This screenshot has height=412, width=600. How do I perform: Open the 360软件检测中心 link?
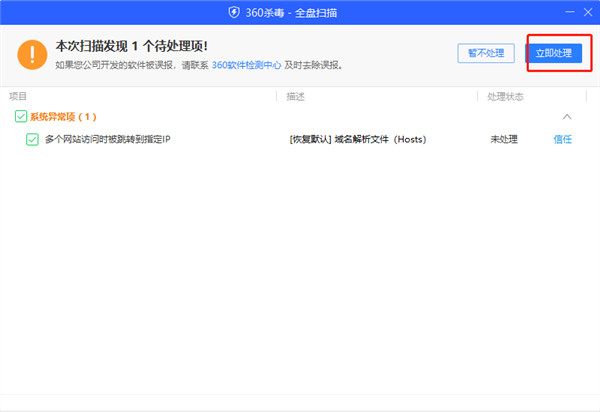pyautogui.click(x=246, y=65)
